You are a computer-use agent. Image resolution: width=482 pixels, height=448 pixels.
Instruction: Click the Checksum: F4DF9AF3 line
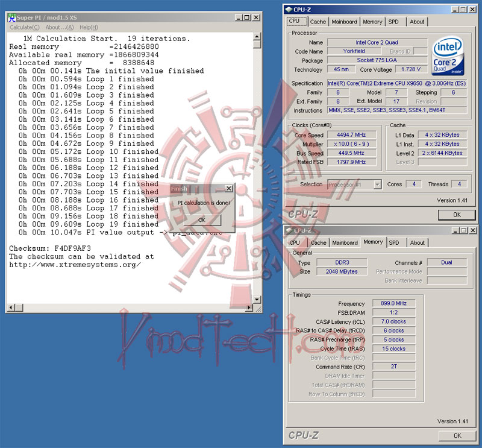[x=50, y=248]
